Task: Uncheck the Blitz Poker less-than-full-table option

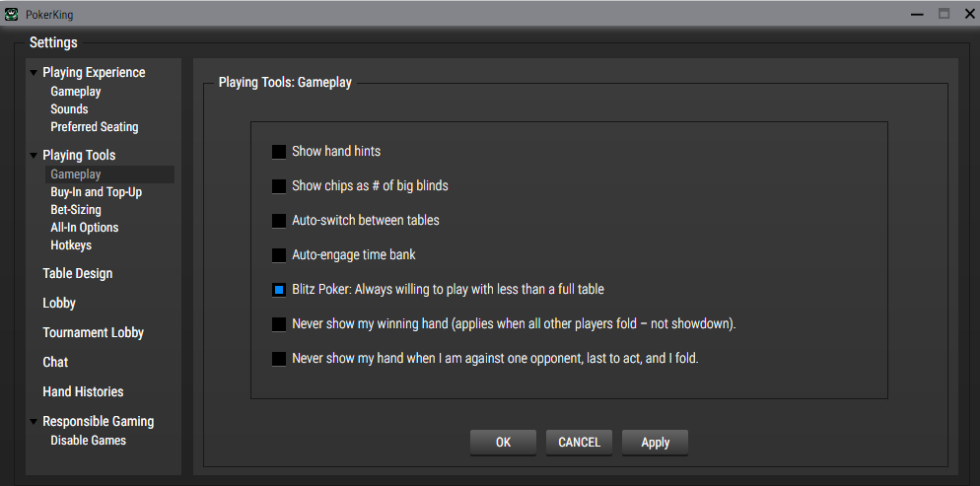Action: (279, 290)
